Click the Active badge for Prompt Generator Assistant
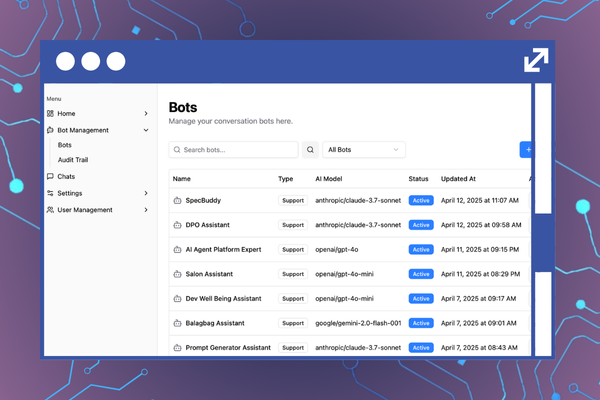Viewport: 600px width, 400px height. 421,348
